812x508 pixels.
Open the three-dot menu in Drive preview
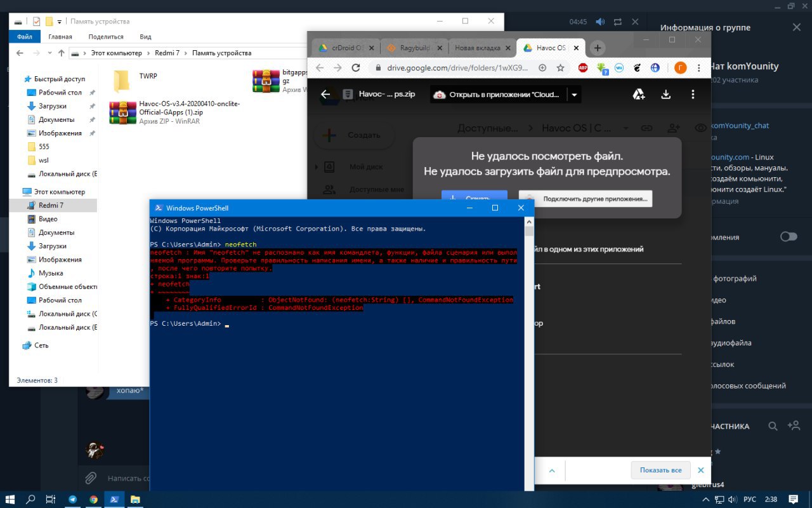(x=693, y=95)
